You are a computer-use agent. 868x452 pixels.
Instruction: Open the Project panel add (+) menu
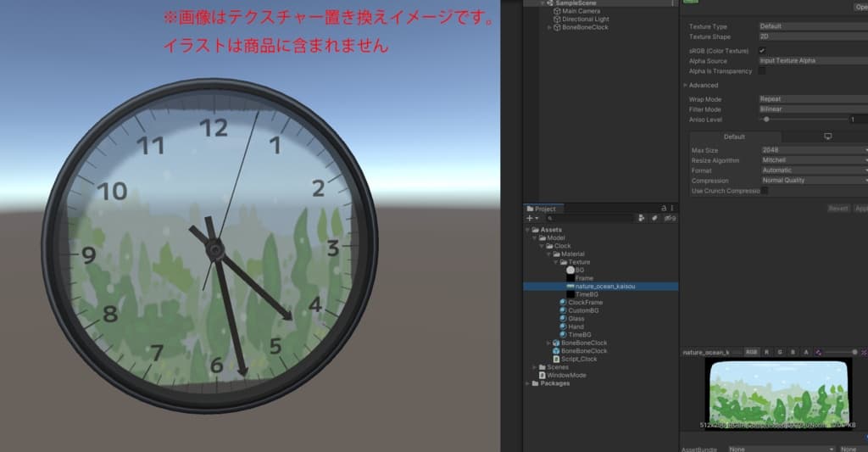tap(532, 218)
